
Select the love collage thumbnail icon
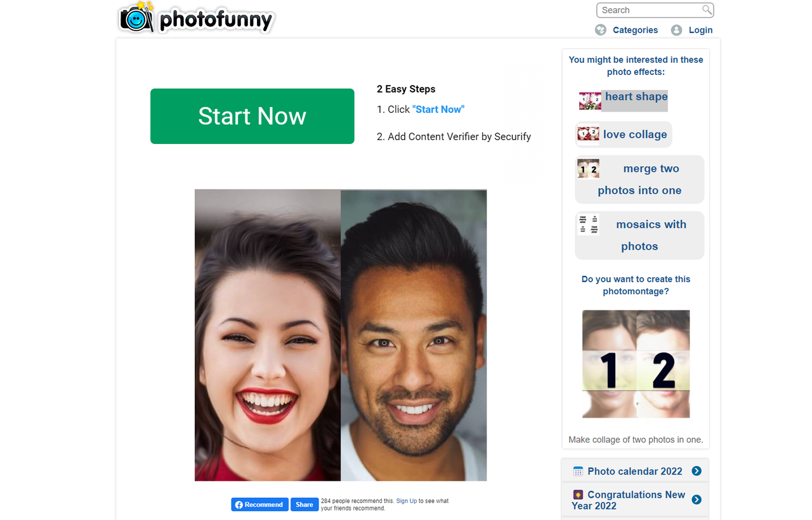click(x=588, y=134)
